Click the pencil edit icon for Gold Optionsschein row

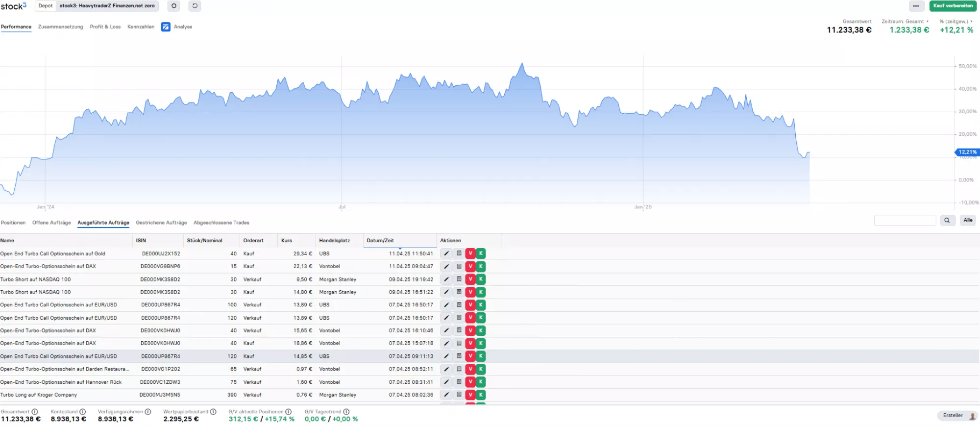point(446,253)
